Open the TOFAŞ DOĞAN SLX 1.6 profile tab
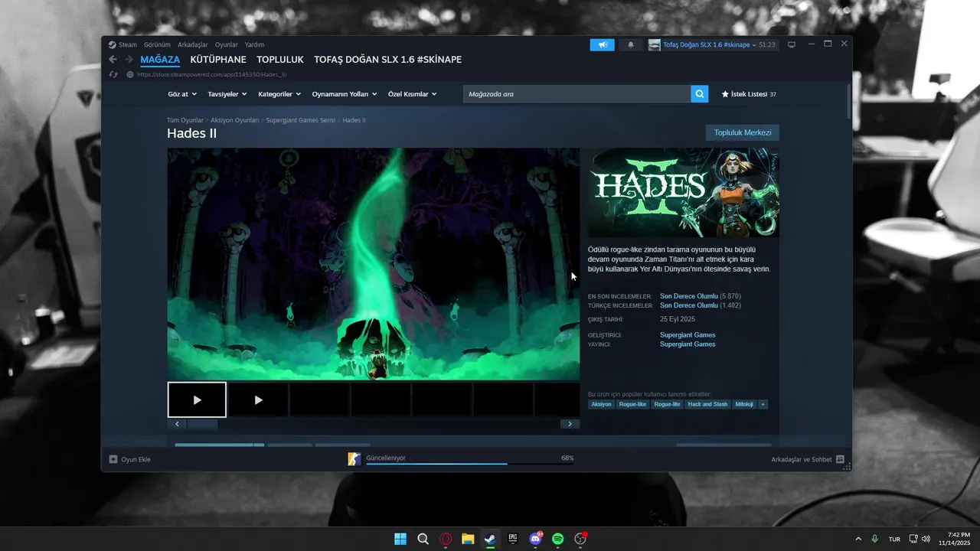The image size is (980, 551). click(388, 60)
